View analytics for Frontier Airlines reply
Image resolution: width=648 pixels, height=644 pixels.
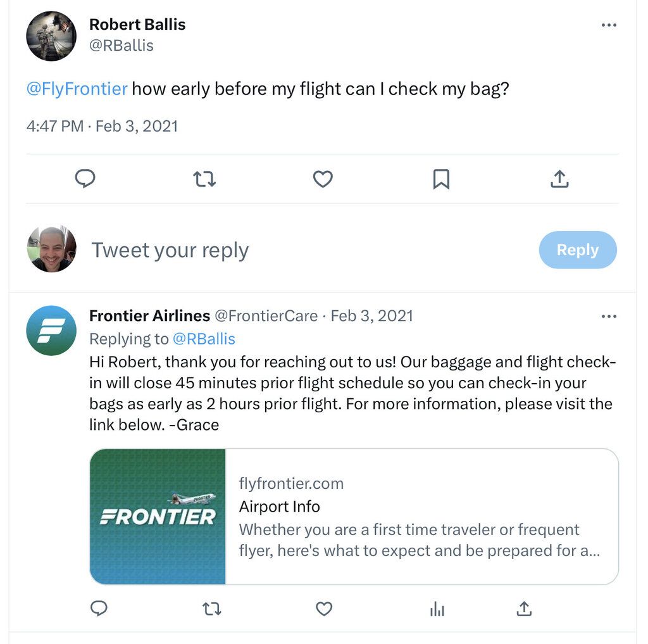(x=437, y=609)
